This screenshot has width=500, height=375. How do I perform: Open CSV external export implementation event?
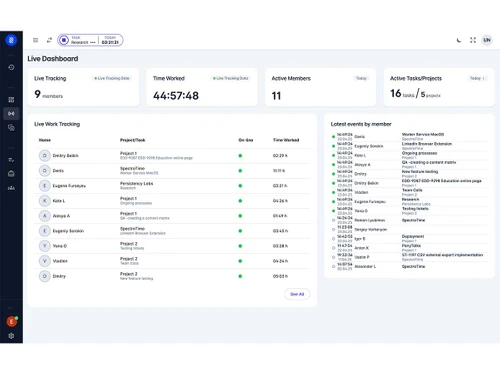coord(442,255)
